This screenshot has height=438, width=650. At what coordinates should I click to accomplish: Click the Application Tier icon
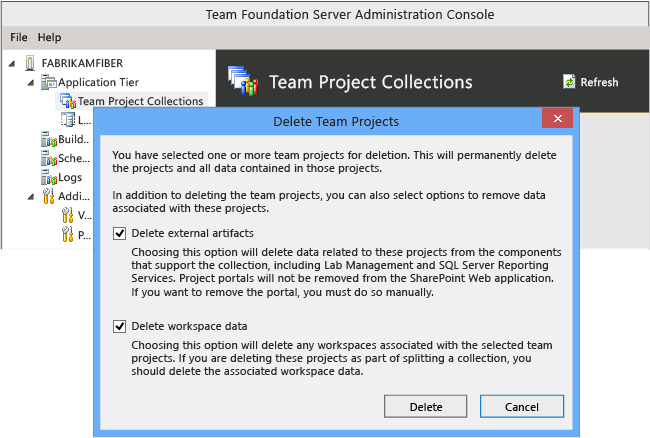49,82
